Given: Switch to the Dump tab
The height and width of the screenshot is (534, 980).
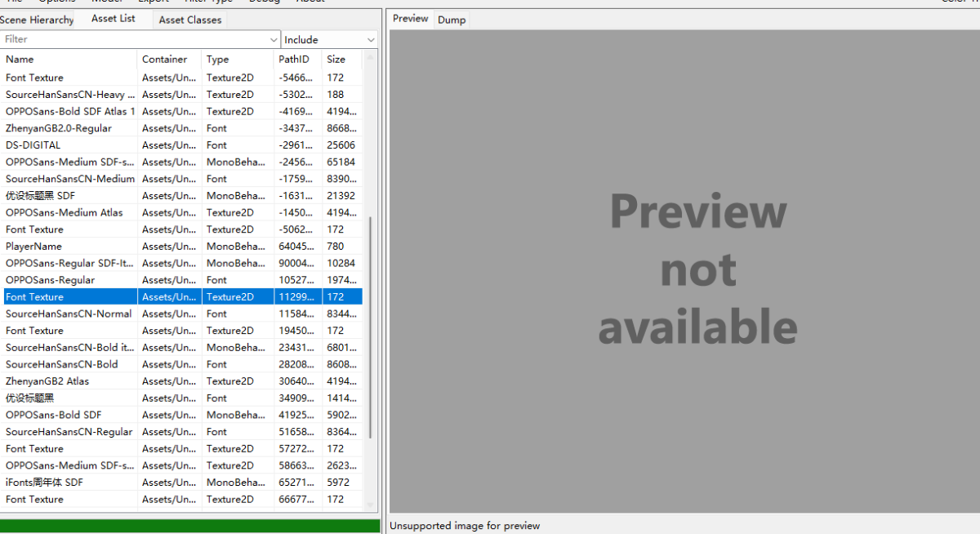Looking at the screenshot, I should coord(452,20).
